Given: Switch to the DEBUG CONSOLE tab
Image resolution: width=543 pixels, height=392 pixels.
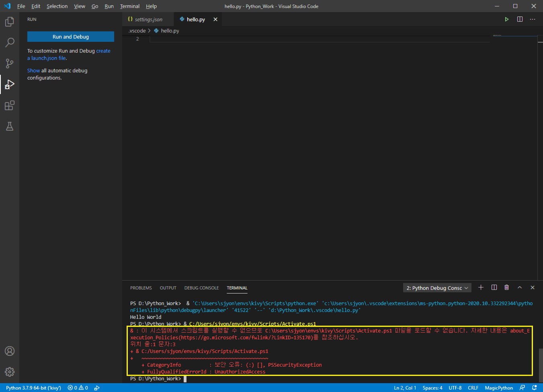Looking at the screenshot, I should 201,288.
